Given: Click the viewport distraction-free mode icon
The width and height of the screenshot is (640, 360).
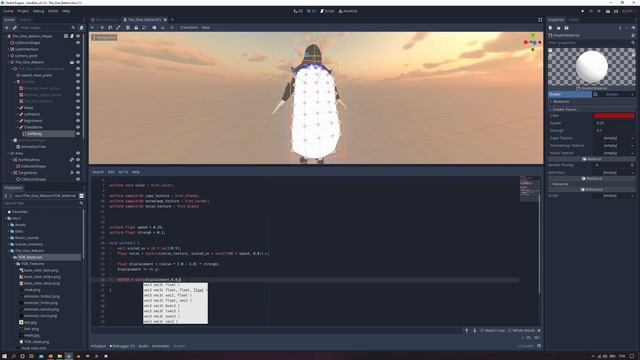Looking at the screenshot, I should coord(540,20).
